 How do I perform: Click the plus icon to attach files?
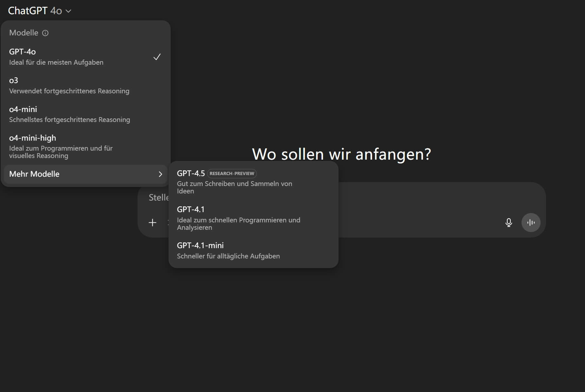tap(152, 222)
